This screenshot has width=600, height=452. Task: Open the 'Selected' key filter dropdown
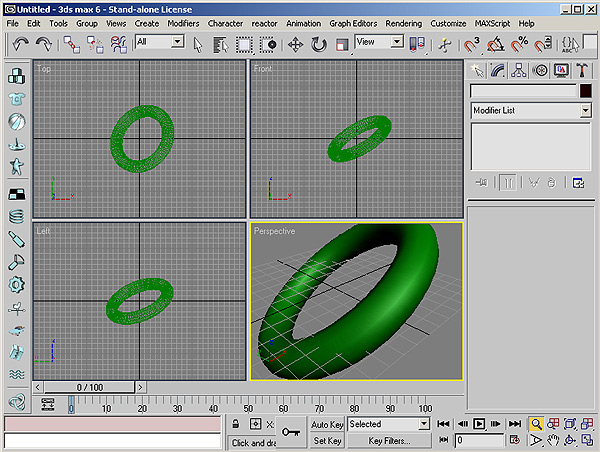click(424, 424)
